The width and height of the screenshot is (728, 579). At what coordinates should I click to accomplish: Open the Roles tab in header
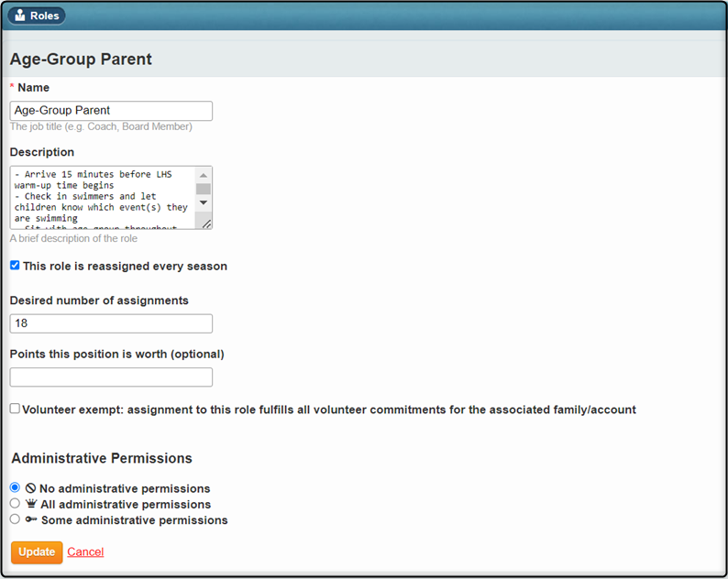click(x=37, y=16)
